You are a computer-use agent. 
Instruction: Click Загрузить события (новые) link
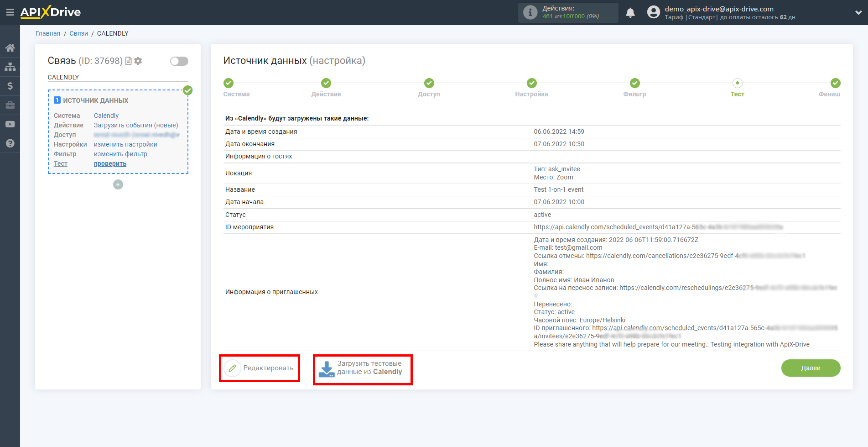136,125
